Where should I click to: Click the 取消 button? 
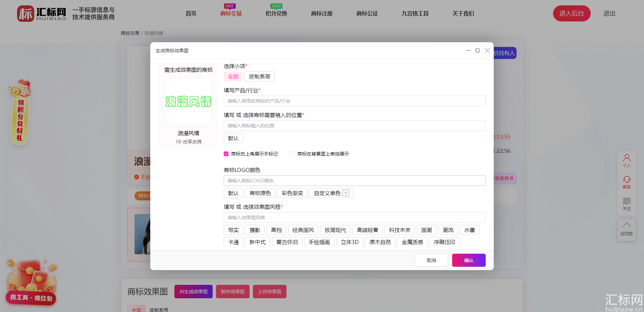click(431, 260)
